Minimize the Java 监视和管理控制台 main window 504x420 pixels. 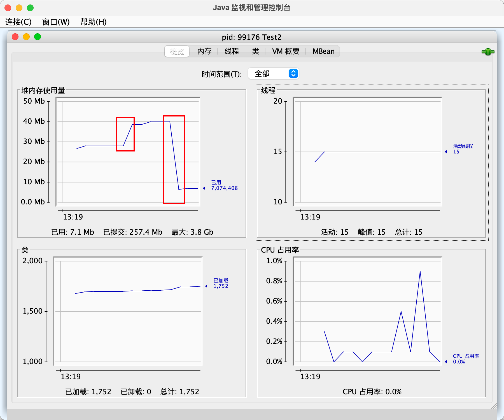pyautogui.click(x=19, y=8)
